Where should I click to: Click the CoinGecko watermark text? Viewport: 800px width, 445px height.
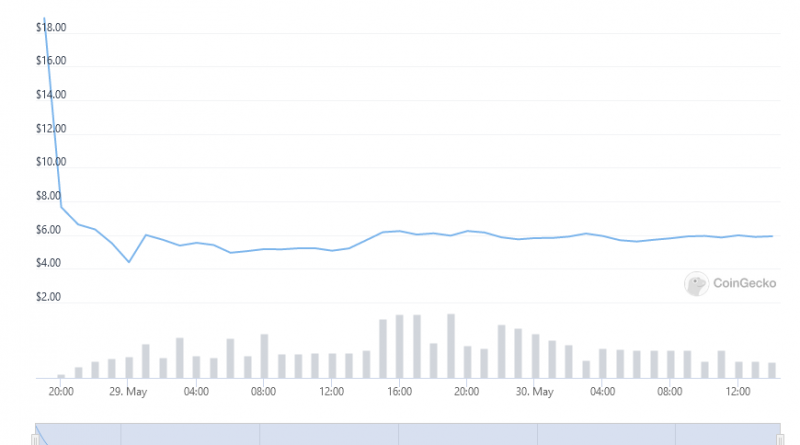[x=745, y=284]
